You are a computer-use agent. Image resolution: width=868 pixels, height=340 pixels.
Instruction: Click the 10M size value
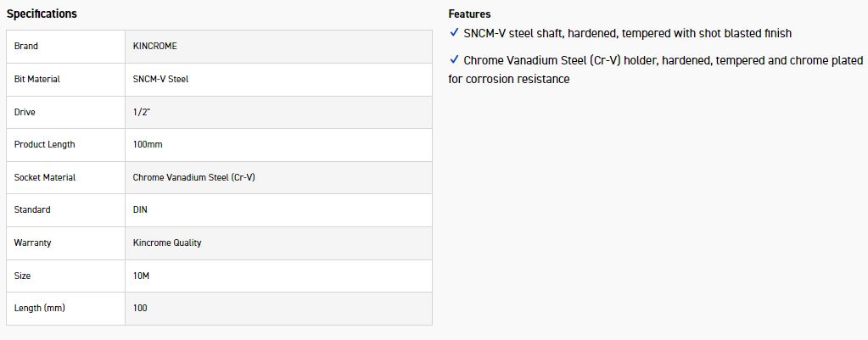[x=143, y=276]
